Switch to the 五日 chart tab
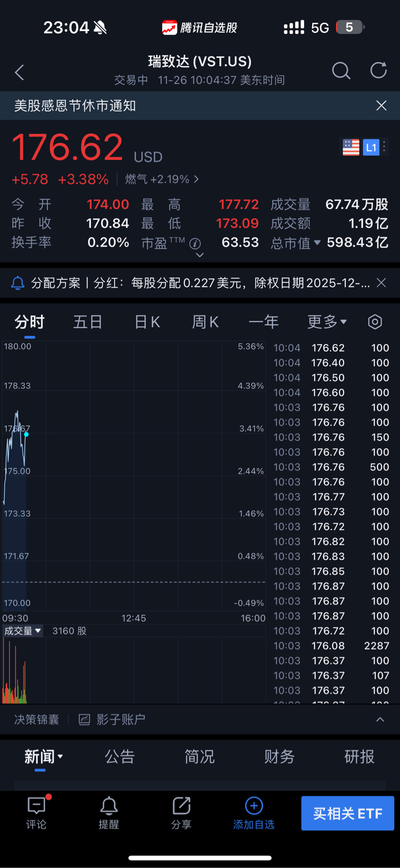Viewport: 400px width, 868px height. coord(87,322)
